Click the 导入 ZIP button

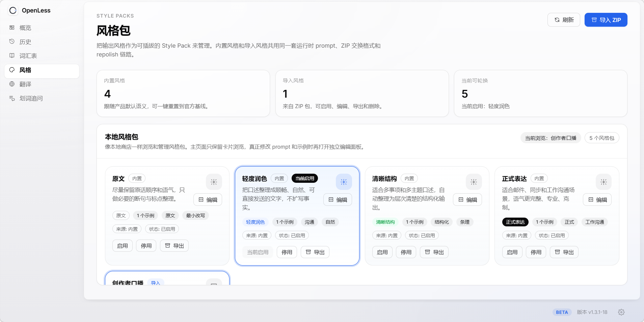pyautogui.click(x=606, y=20)
